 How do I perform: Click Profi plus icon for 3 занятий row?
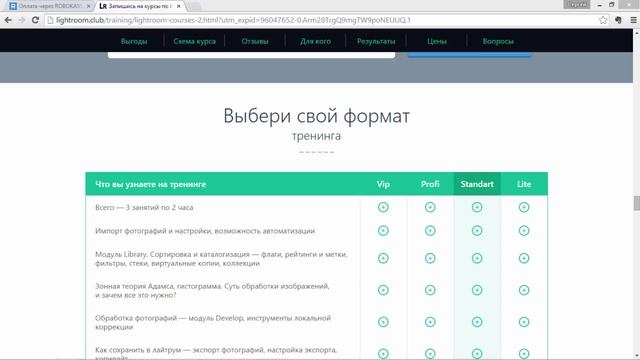pos(430,207)
